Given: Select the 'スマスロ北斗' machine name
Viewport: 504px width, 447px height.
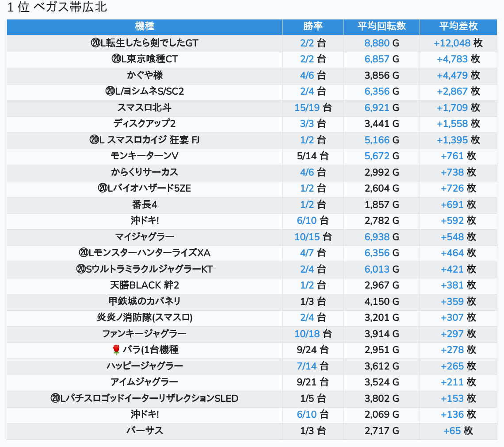Looking at the screenshot, I should tap(144, 108).
